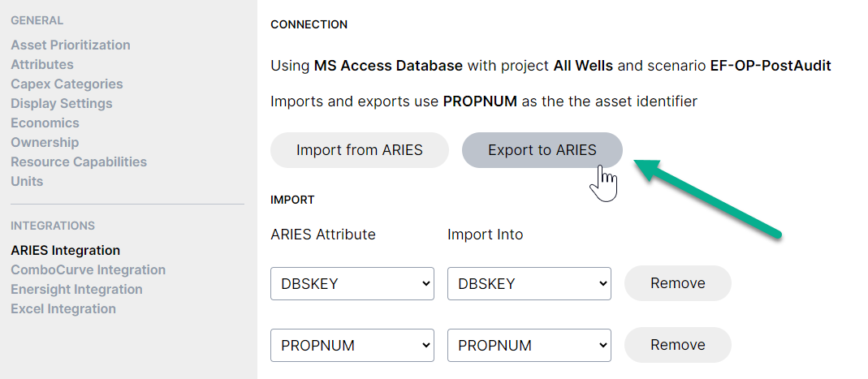Select Resource Capabilities in sidebar

point(79,162)
